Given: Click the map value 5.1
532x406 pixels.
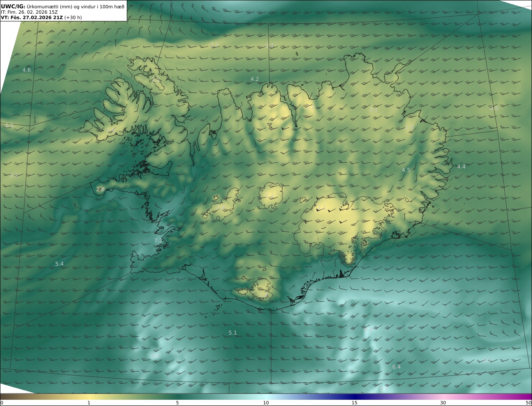Looking at the screenshot, I should (x=233, y=333).
